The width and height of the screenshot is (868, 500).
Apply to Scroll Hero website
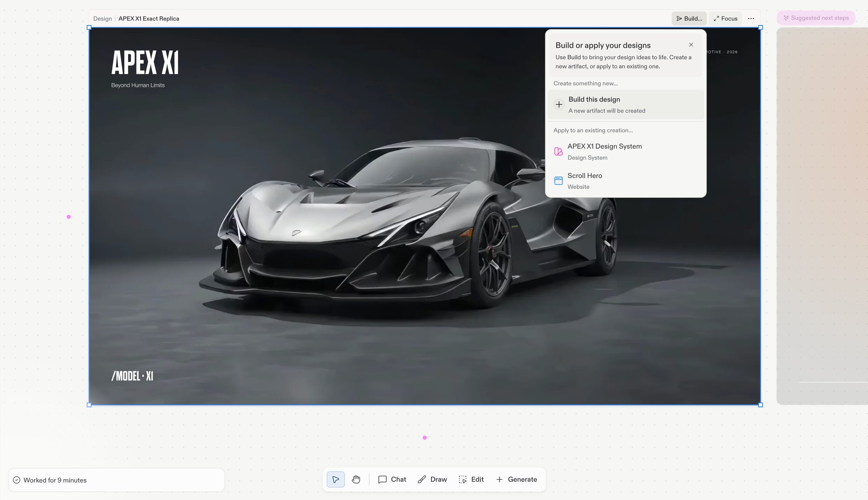pyautogui.click(x=625, y=181)
